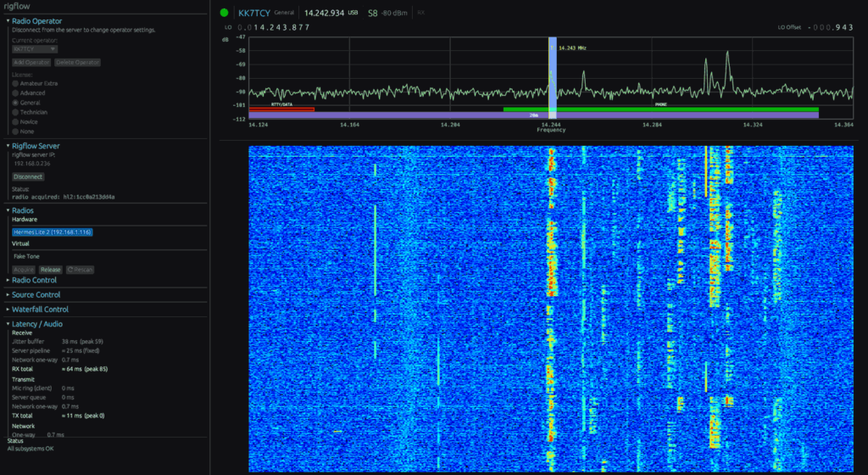Release the acquired radio
The height and width of the screenshot is (475, 868).
point(50,270)
